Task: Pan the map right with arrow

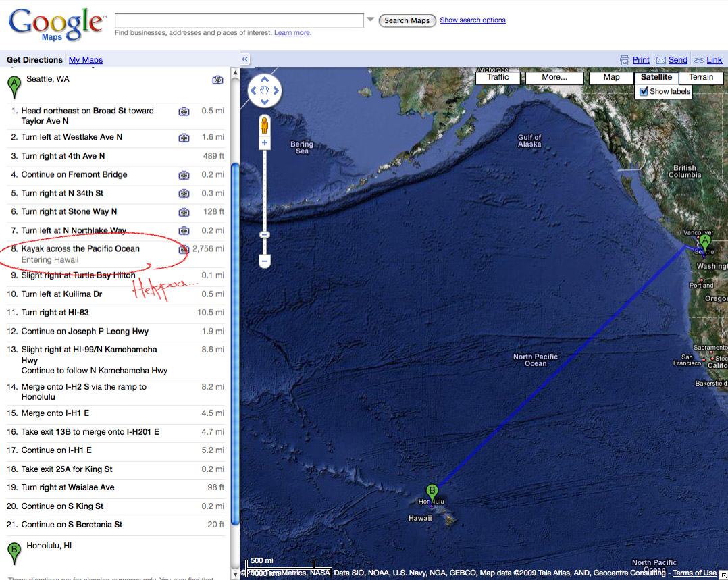Action: click(x=276, y=90)
